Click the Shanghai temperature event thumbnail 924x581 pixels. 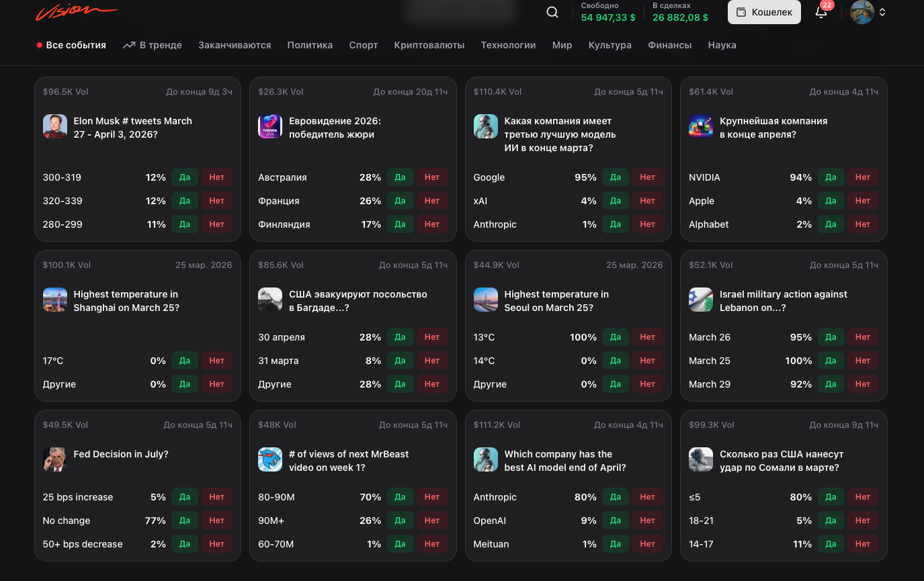[54, 300]
